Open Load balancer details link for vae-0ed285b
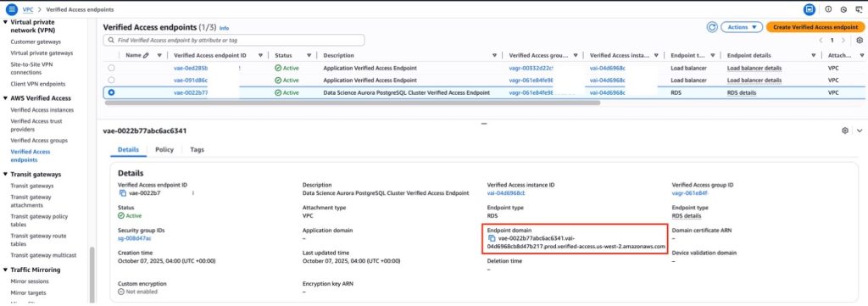 click(x=754, y=68)
